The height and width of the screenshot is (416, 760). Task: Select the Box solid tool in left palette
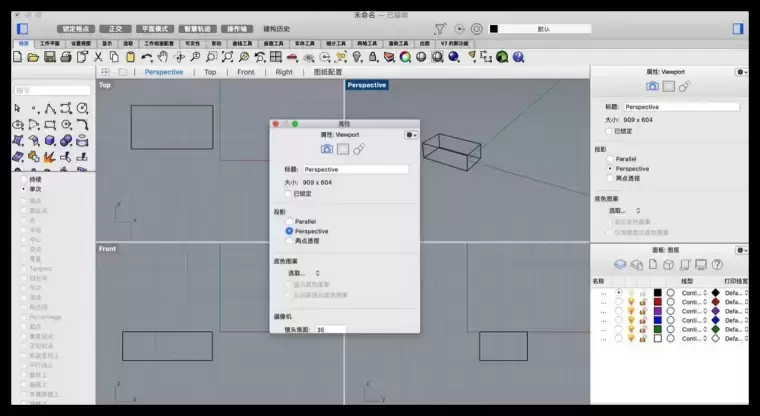(50, 141)
